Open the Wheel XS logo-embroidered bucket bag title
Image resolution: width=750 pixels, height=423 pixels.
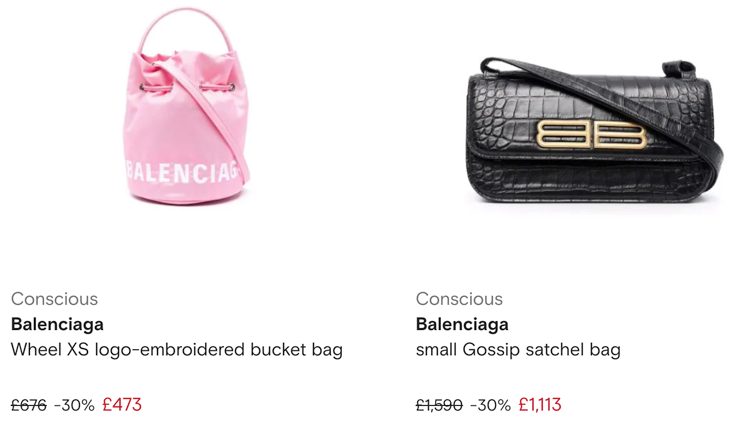(x=176, y=350)
